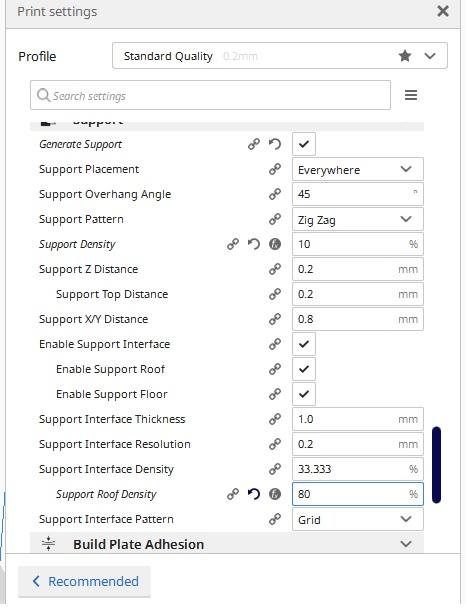Open the Support Interface Pattern Grid dropdown
466x609 pixels.
[x=358, y=519]
